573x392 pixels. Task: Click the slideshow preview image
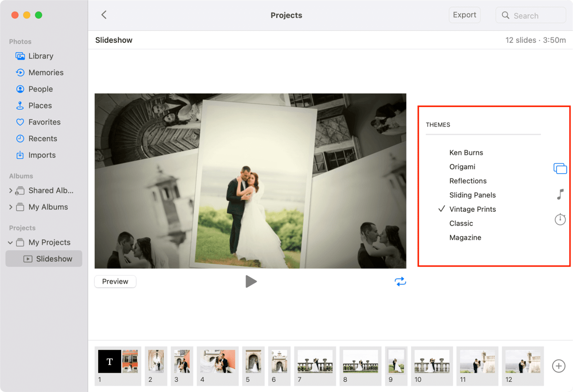[250, 181]
